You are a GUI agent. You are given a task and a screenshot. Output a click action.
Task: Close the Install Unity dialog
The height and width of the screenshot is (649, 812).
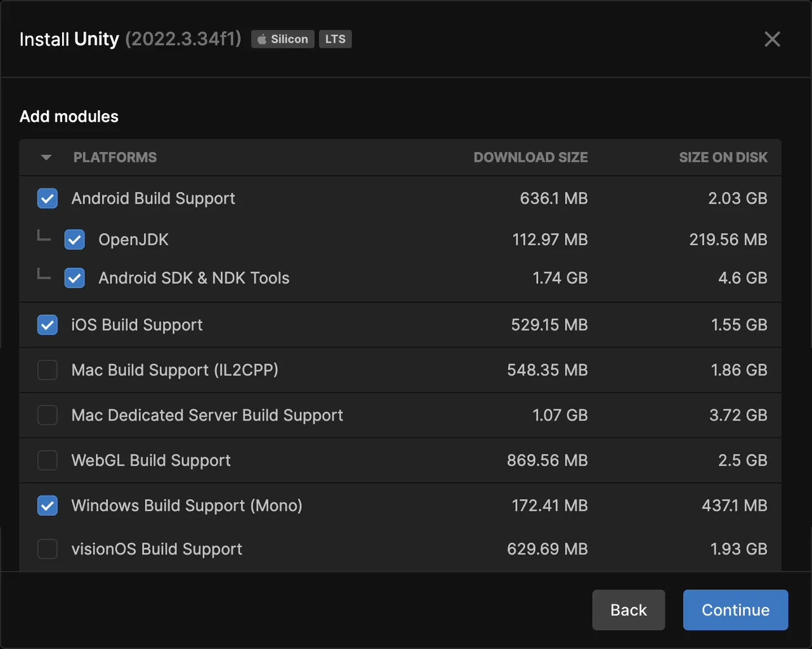(772, 39)
